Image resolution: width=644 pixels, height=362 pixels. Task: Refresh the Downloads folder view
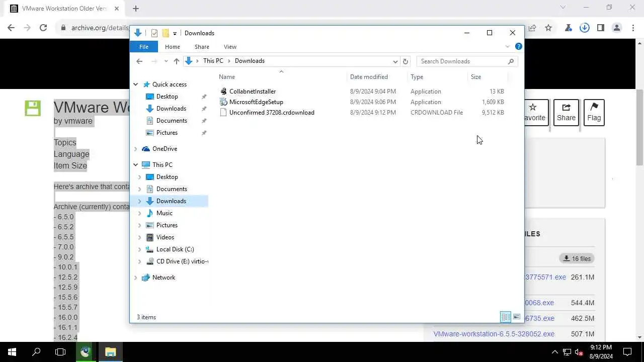point(406,61)
